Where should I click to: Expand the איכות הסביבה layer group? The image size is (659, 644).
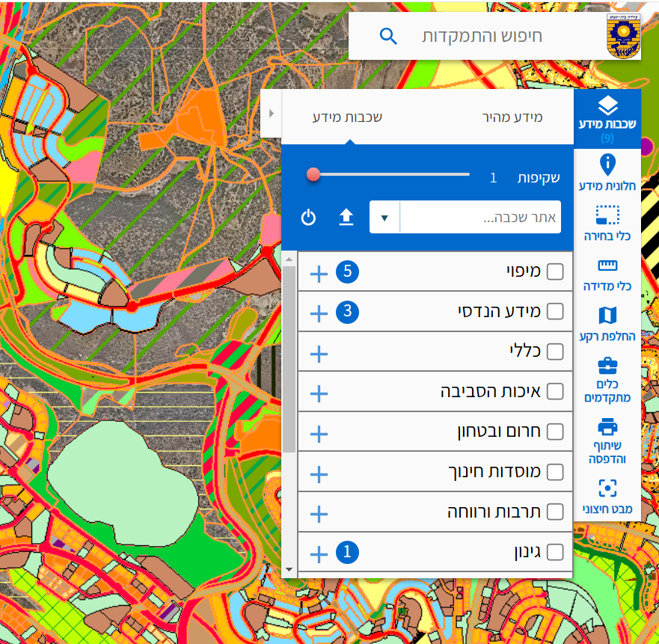(x=319, y=394)
